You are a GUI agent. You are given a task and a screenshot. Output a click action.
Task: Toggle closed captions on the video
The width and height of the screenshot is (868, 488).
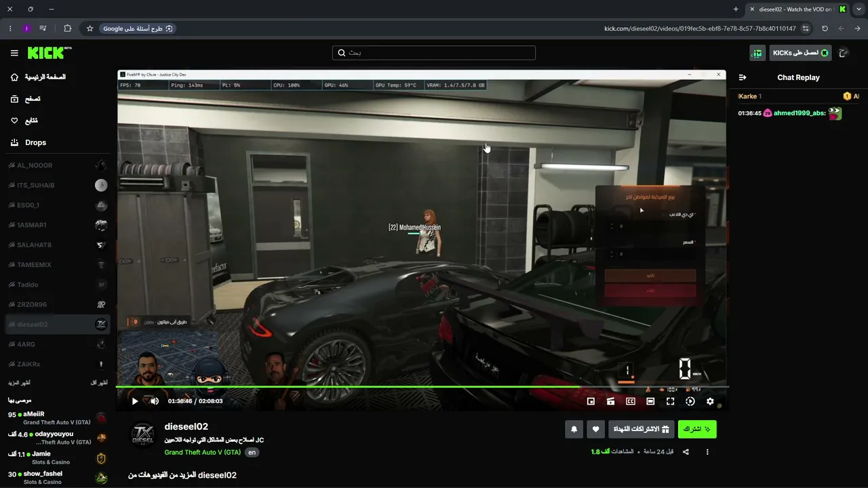(x=631, y=401)
